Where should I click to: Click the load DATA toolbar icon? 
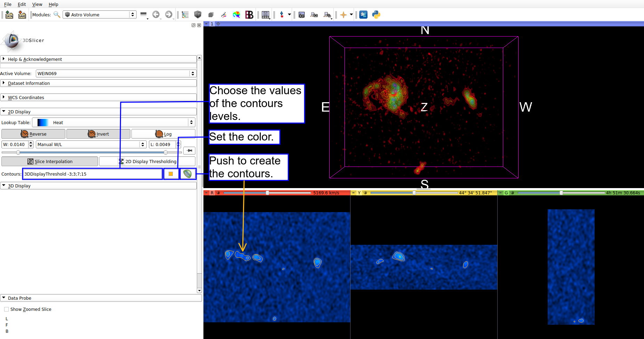[9, 15]
